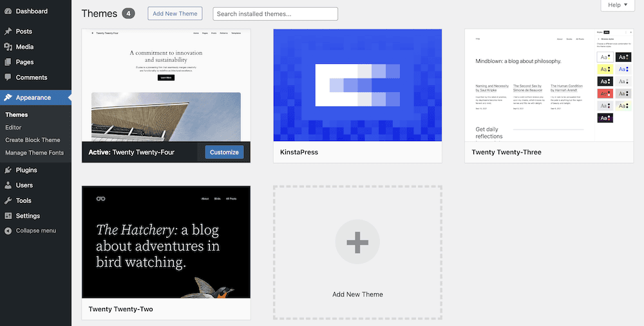Open Create Block Theme submenu

pyautogui.click(x=32, y=140)
